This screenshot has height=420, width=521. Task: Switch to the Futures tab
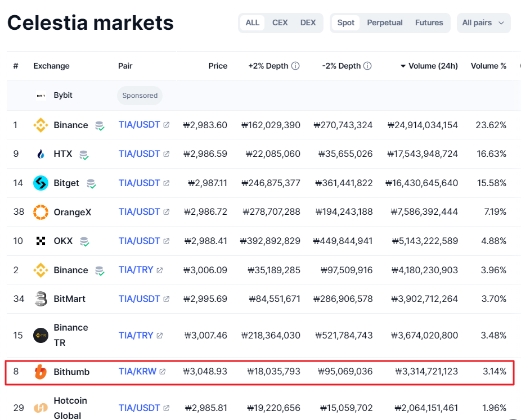click(x=429, y=22)
